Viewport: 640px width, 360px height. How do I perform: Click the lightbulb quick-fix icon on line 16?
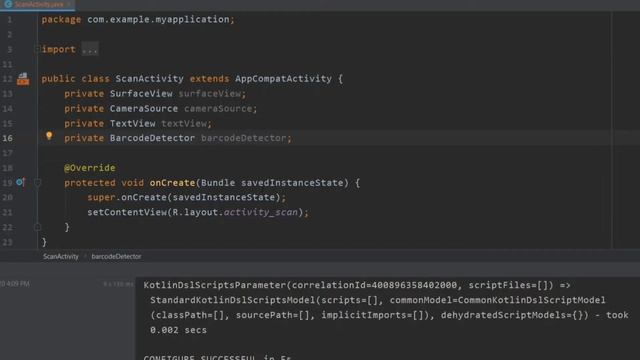pyautogui.click(x=49, y=136)
